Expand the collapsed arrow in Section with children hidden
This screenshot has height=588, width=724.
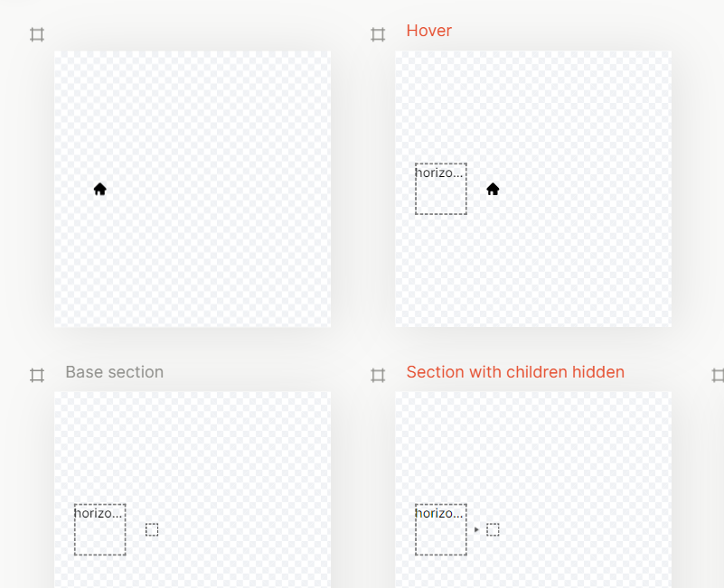point(476,529)
